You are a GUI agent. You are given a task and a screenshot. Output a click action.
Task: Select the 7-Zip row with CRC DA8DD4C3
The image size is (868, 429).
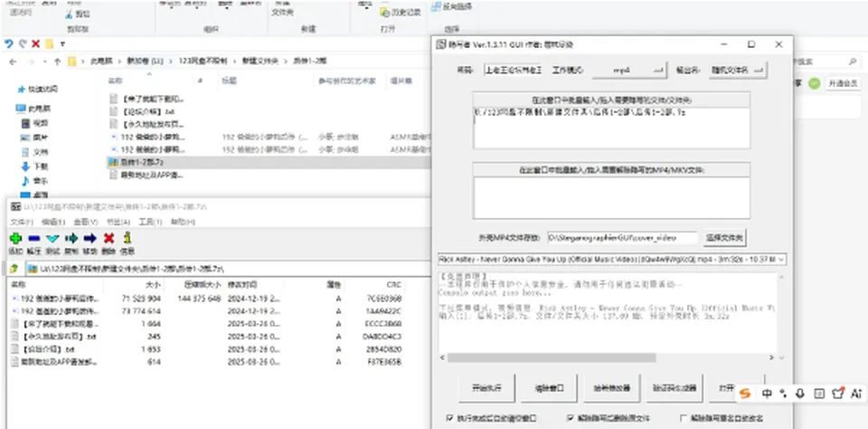[x=206, y=337]
